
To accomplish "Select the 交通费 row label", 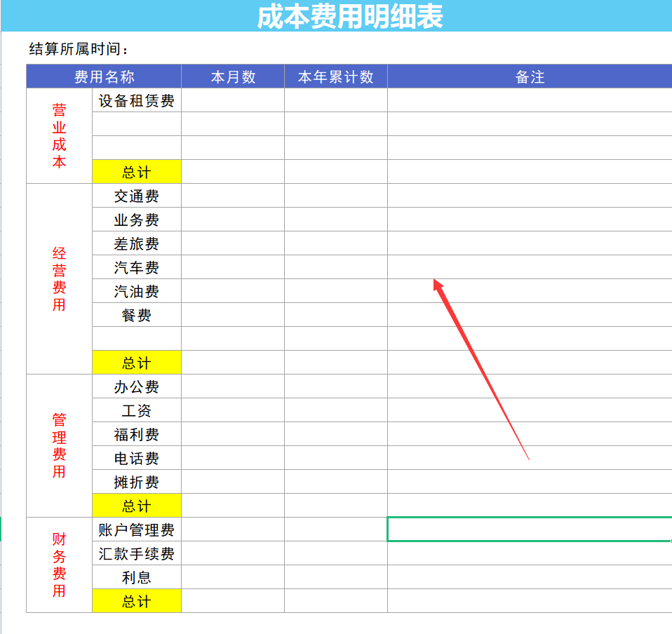I will [136, 196].
